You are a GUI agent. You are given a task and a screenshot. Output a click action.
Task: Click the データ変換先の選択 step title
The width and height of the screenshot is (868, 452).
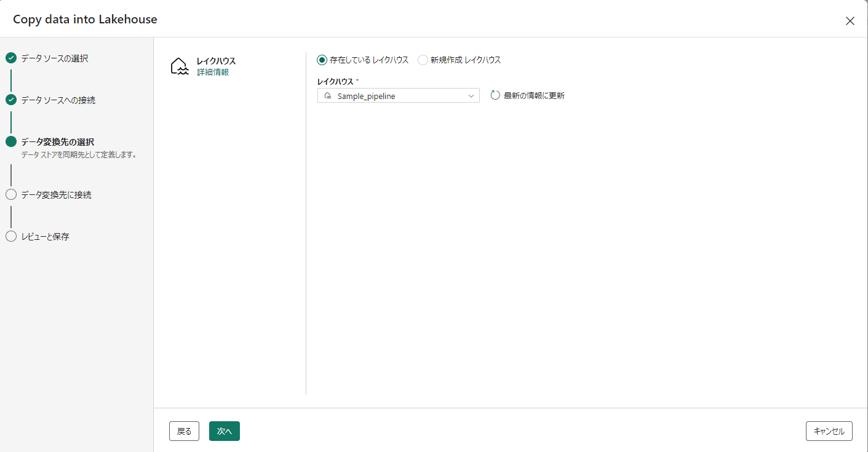(x=58, y=142)
